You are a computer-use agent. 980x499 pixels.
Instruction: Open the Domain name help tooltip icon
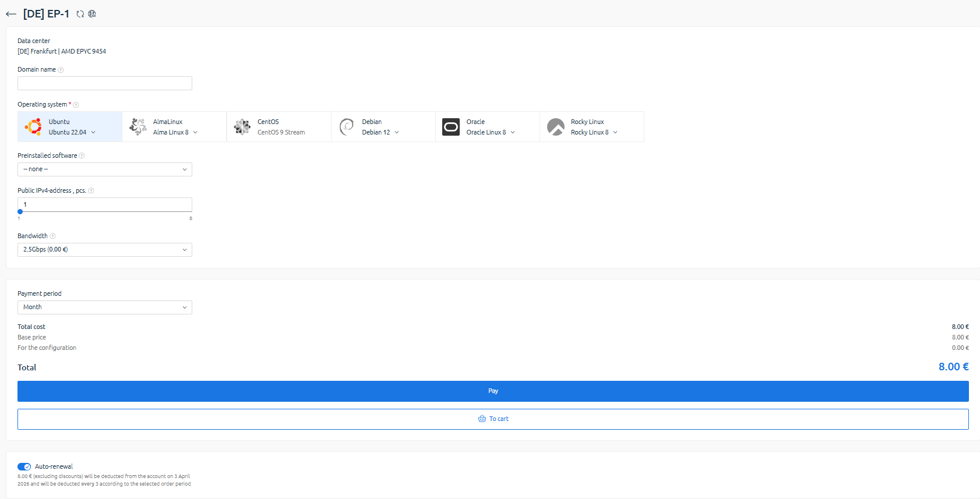(61, 70)
